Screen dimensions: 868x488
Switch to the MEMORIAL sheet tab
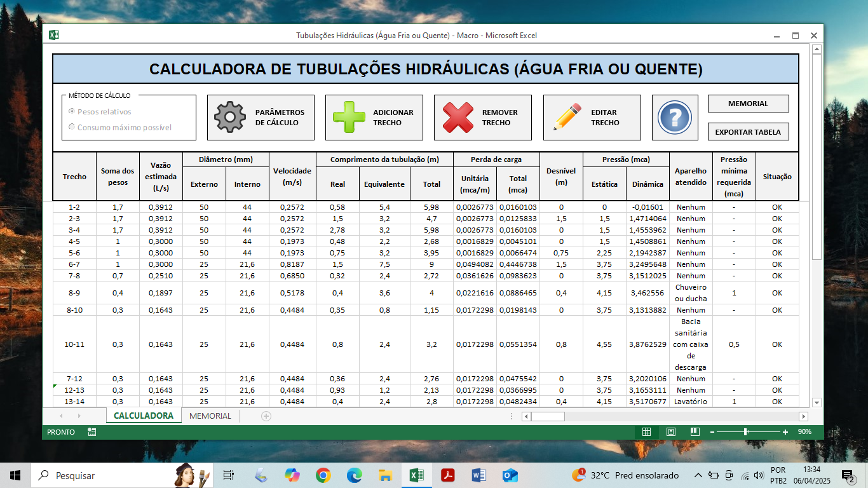pos(210,416)
